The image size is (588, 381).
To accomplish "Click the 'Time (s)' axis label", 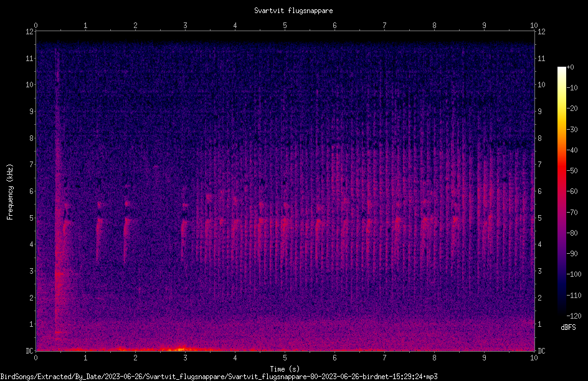I will click(x=285, y=369).
